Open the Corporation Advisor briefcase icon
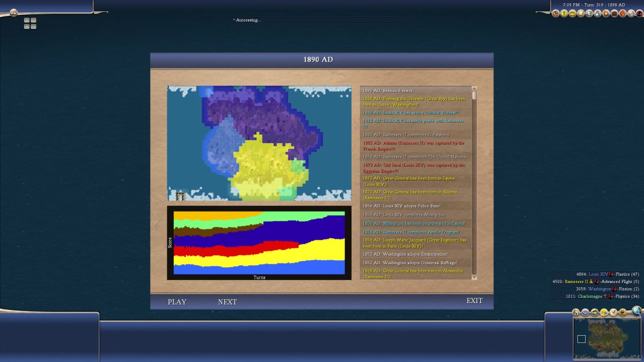This screenshot has width=644, height=362. point(614,13)
